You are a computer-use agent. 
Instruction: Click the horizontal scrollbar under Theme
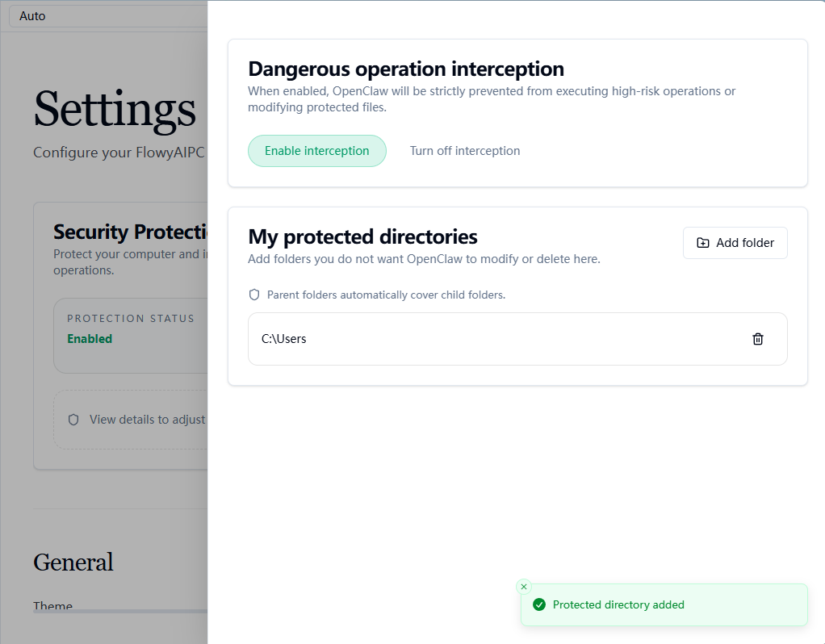coord(120,612)
